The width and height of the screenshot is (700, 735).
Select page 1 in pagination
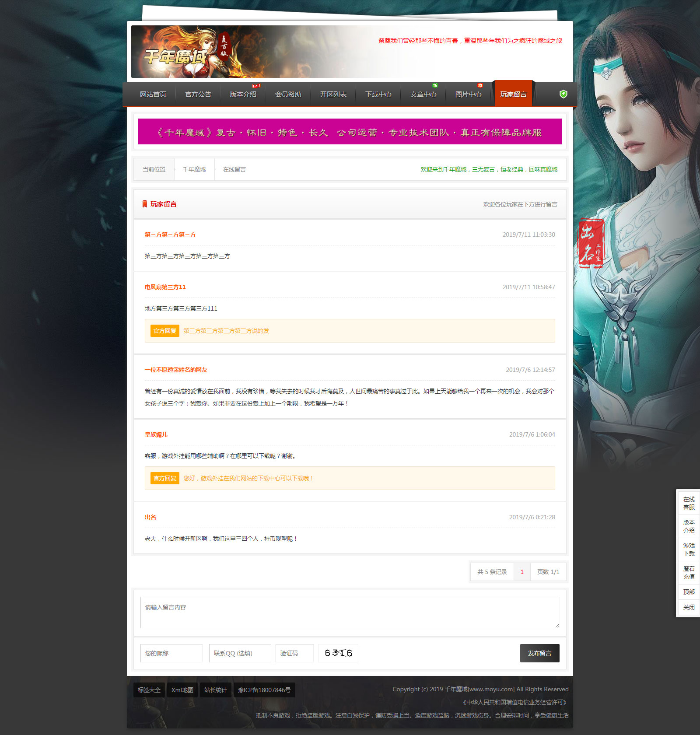522,572
